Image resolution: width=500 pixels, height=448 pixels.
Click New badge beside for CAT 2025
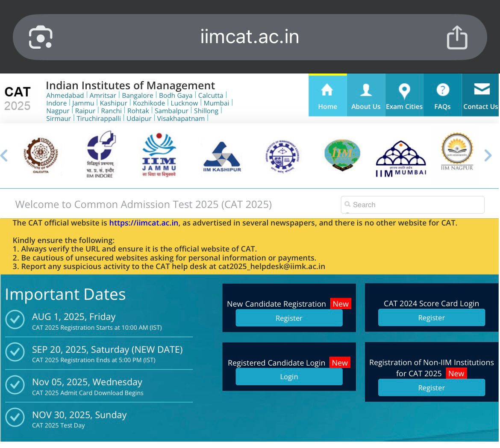click(x=456, y=373)
